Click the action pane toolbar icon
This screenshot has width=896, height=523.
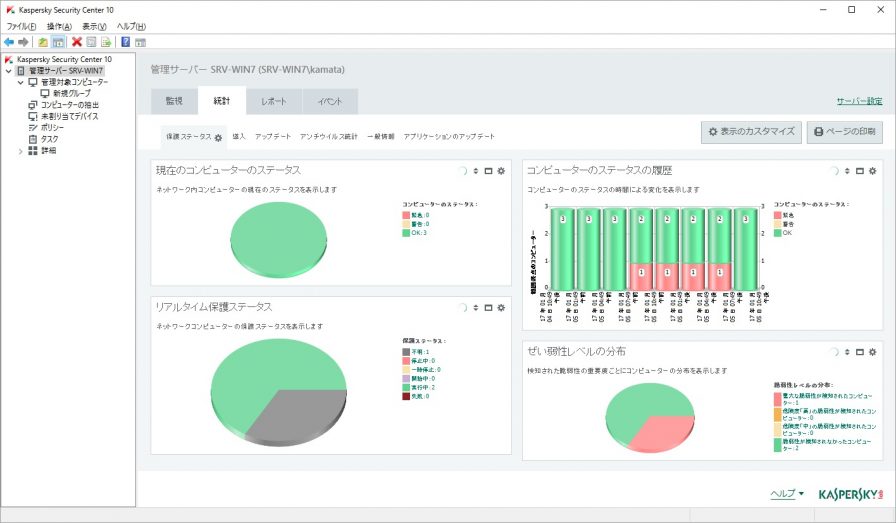coord(141,42)
